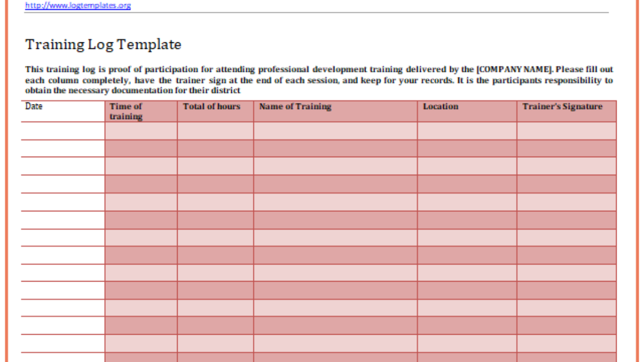Click first blank Total of hours cell
644x362 pixels.
215,131
